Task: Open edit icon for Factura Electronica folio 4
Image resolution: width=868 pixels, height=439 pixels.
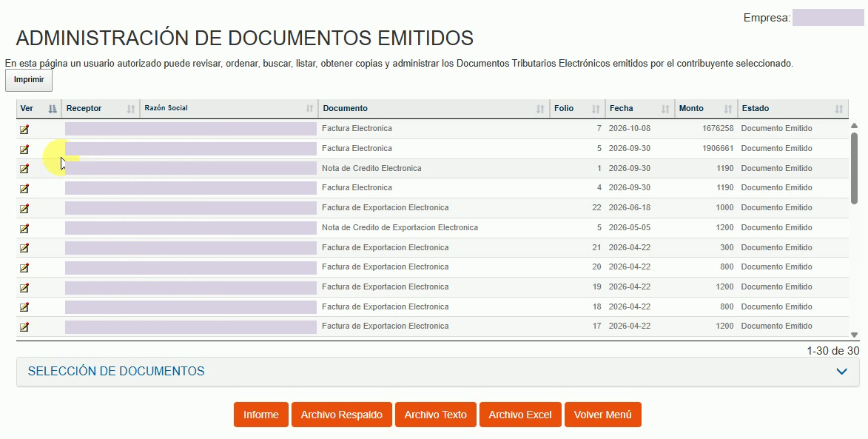Action: (x=24, y=188)
